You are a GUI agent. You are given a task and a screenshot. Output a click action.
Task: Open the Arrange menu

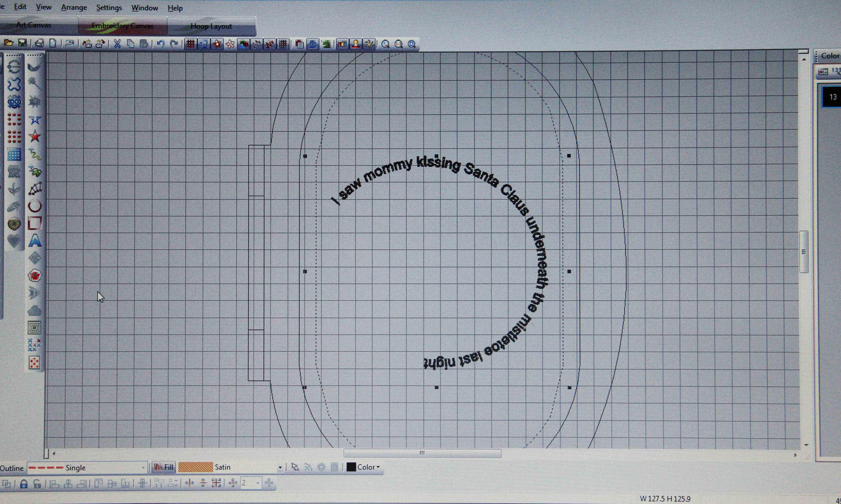tap(74, 8)
